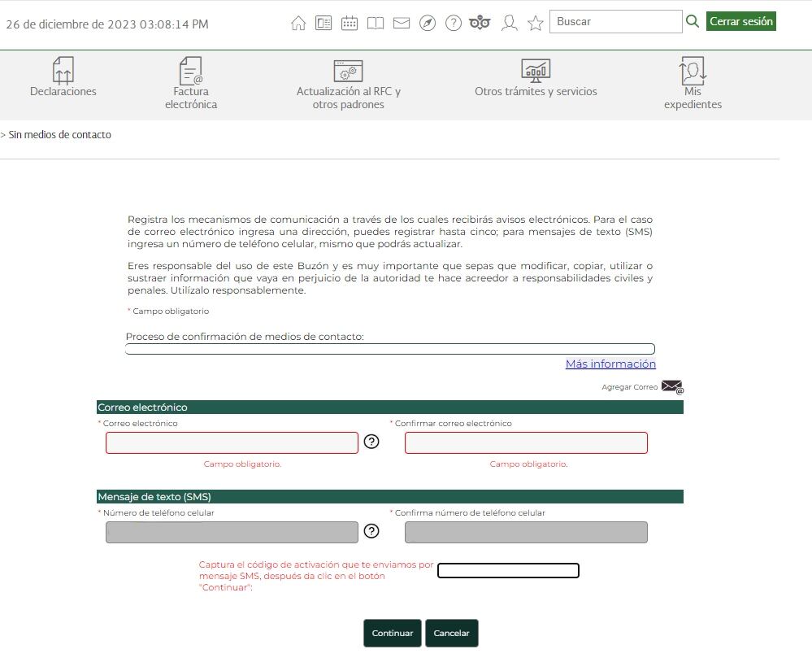Open the envelope mailbox icon in header
Viewport: 812px width, 658px height.
[x=401, y=23]
